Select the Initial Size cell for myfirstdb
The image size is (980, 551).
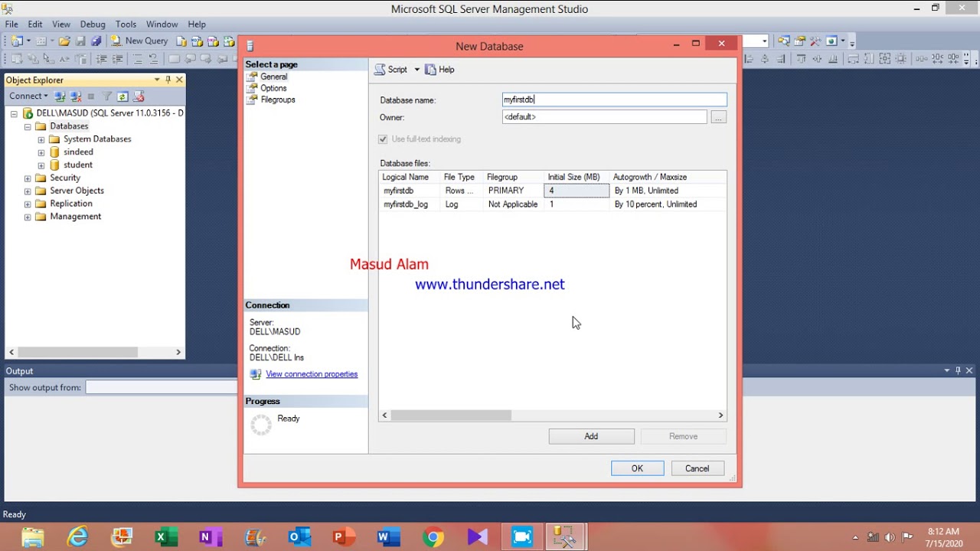tap(577, 191)
